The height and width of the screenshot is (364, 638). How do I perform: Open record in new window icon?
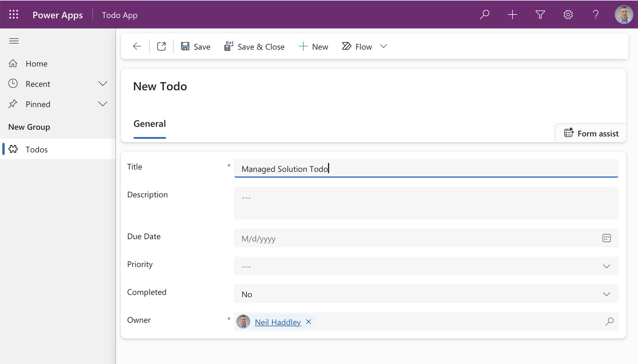click(161, 46)
